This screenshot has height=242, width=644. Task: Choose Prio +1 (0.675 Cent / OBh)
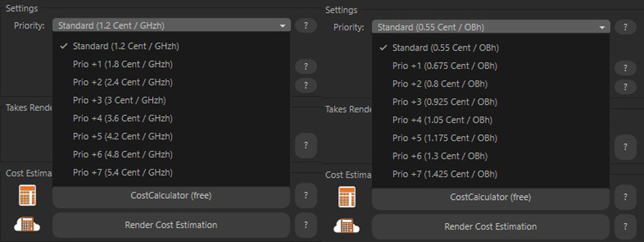pyautogui.click(x=491, y=66)
